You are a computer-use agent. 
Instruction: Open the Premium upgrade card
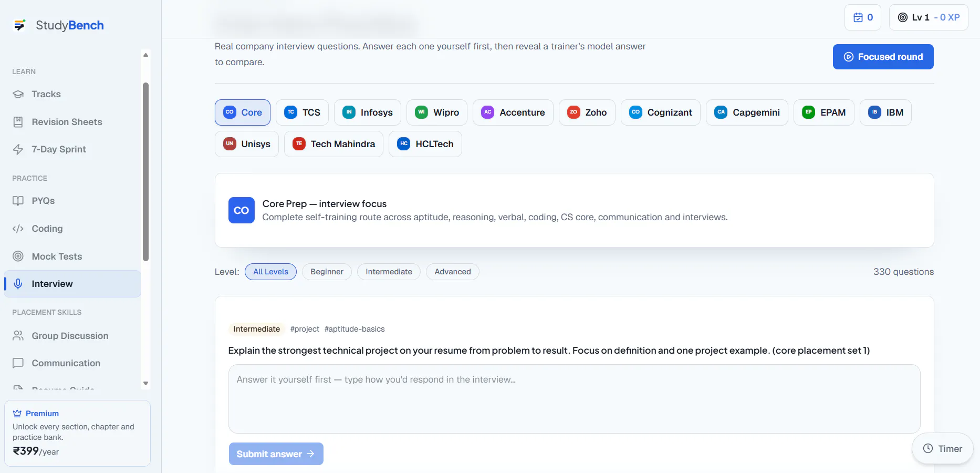pos(77,433)
